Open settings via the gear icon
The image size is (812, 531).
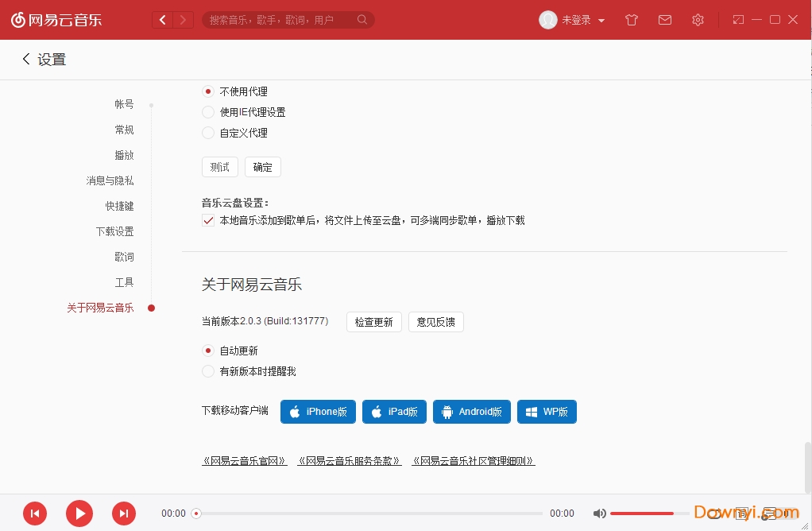[x=698, y=20]
